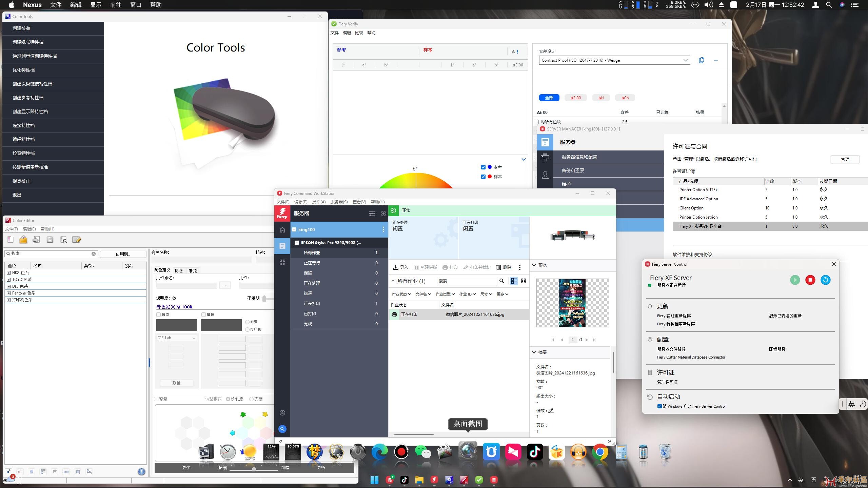Collapse 摘要 section in Command WorkStation
Viewport: 868px width, 488px height.
pyautogui.click(x=534, y=352)
